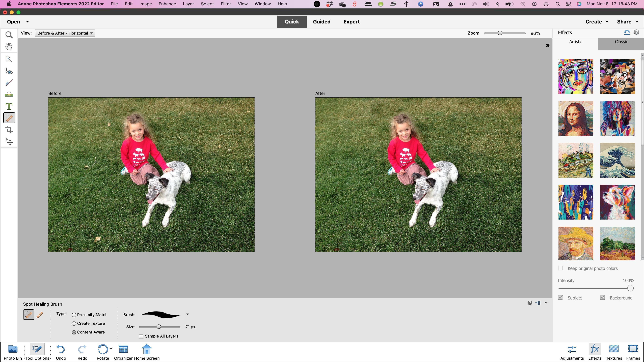Open the Classic effects tab
Viewport: 644px width, 362px height.
[x=621, y=42]
